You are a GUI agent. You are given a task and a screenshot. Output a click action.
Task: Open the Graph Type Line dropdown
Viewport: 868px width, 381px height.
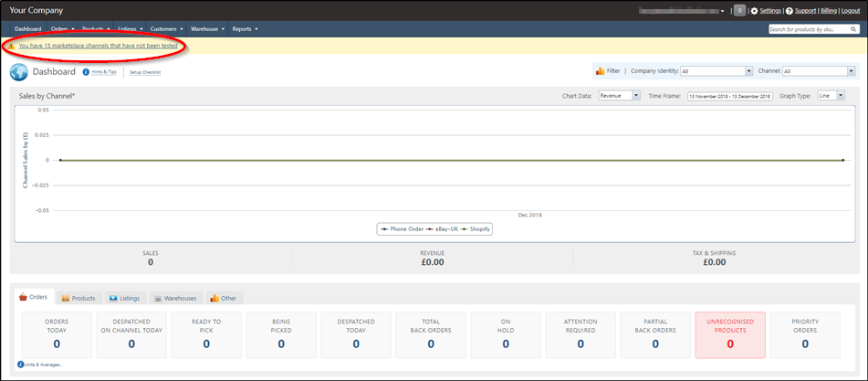pos(831,96)
